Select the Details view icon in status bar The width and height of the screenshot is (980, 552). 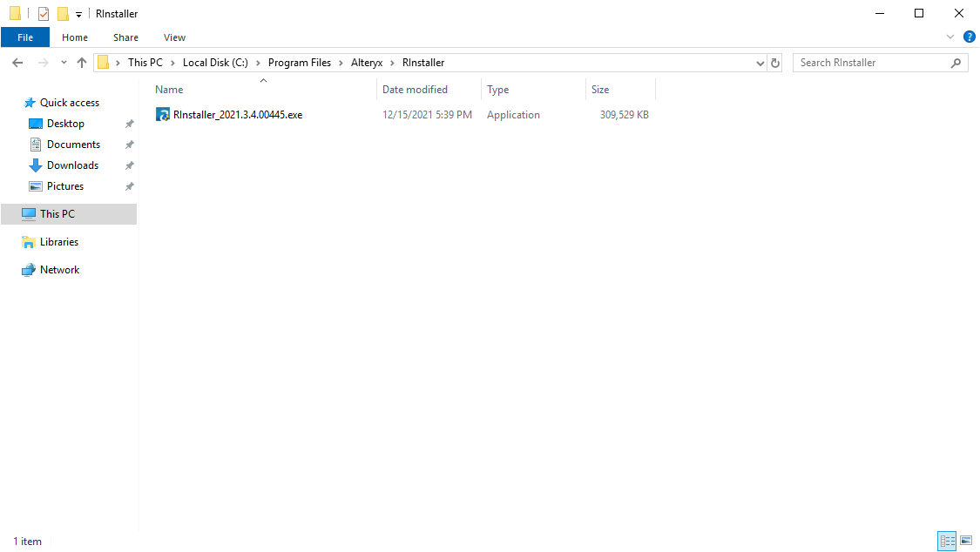[947, 541]
